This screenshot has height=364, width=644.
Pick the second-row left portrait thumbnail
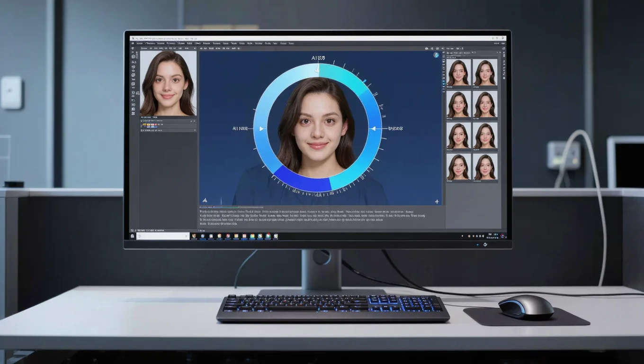[459, 104]
